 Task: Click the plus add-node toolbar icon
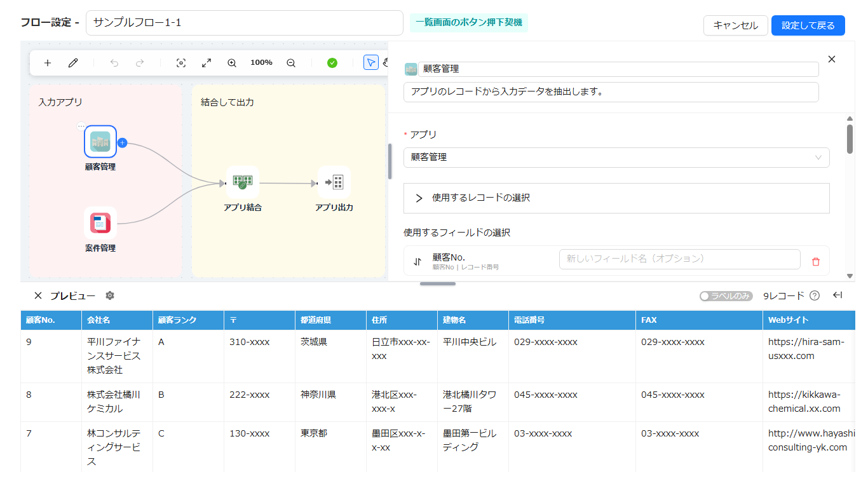point(48,63)
